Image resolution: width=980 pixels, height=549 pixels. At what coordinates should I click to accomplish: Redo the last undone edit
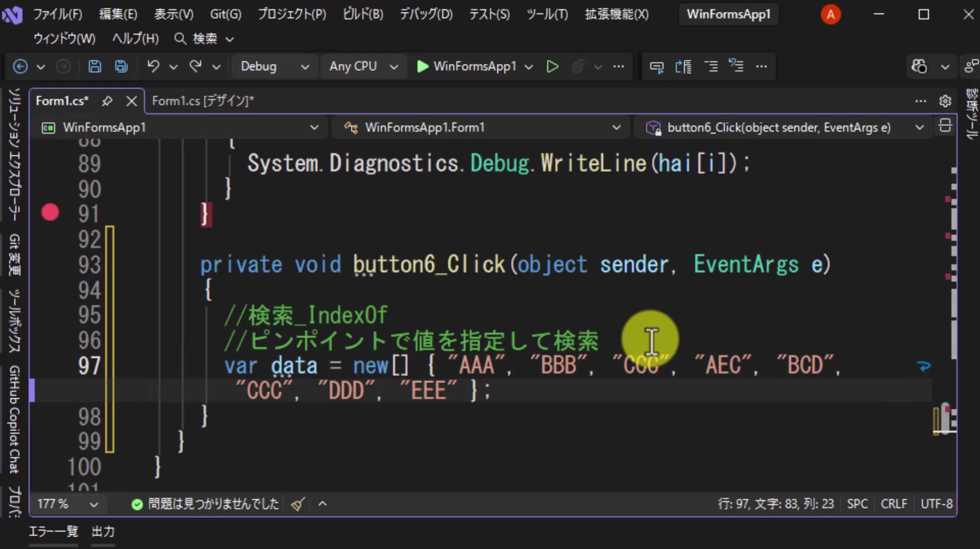click(195, 66)
